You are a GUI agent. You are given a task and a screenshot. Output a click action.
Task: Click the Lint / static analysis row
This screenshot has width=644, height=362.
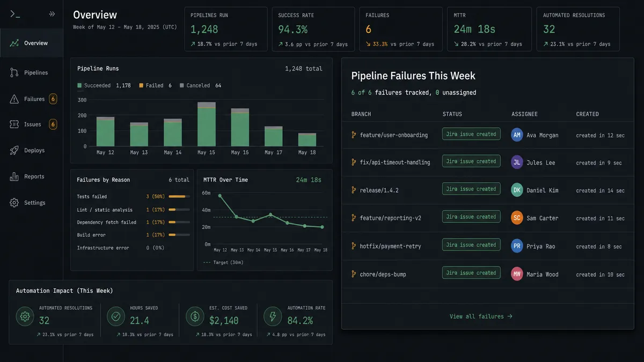(x=133, y=210)
